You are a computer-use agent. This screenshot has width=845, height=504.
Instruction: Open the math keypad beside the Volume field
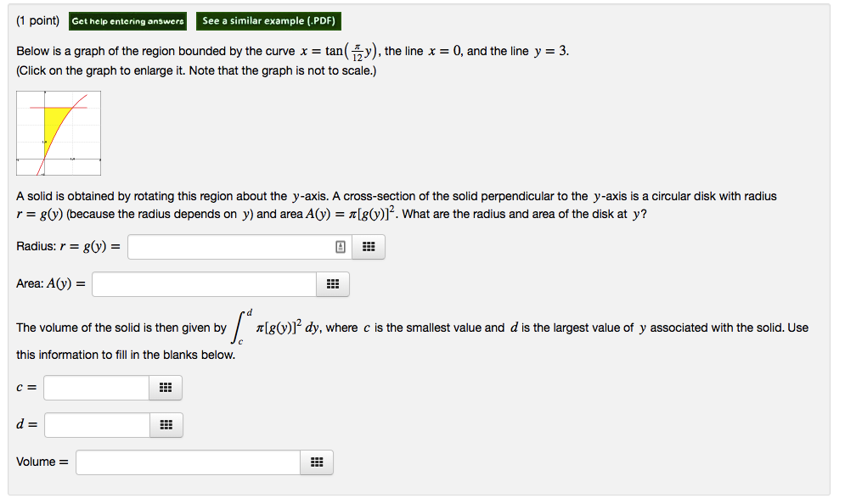click(316, 462)
